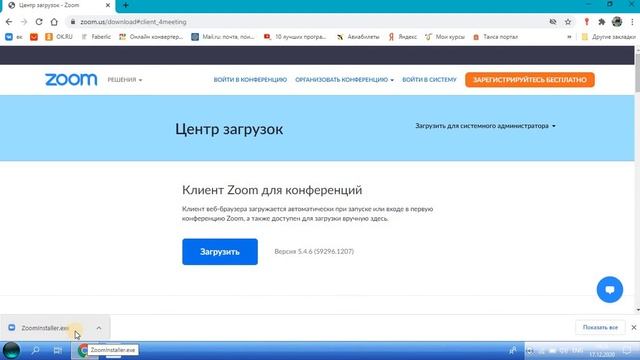This screenshot has height=360, width=640.
Task: Open the browser home page icon
Action: pyautogui.click(x=54, y=22)
